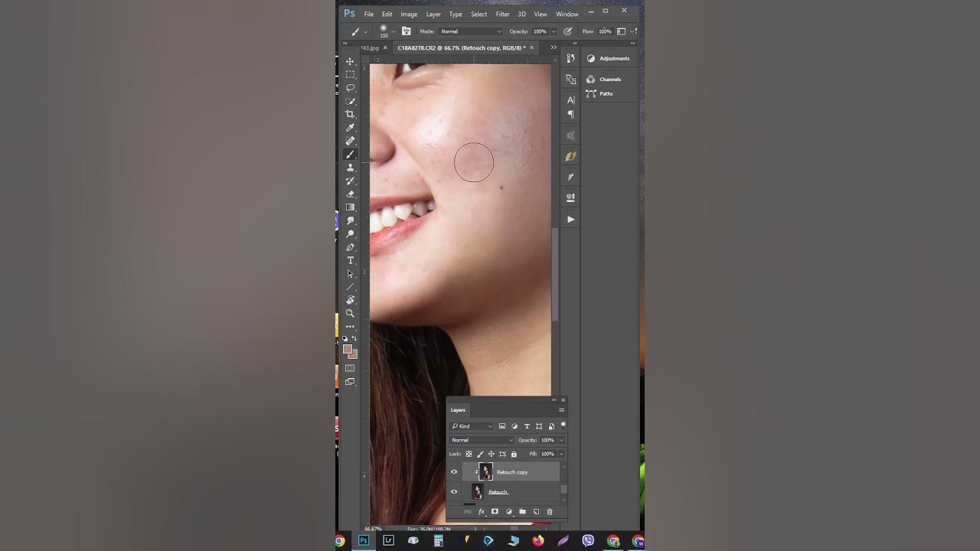Select the Crop tool

pos(351,114)
